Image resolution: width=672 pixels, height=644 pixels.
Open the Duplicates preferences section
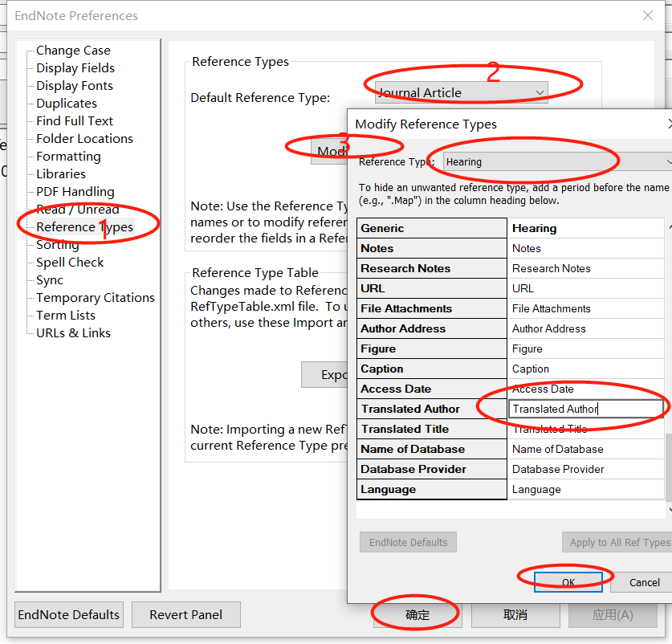click(x=65, y=103)
